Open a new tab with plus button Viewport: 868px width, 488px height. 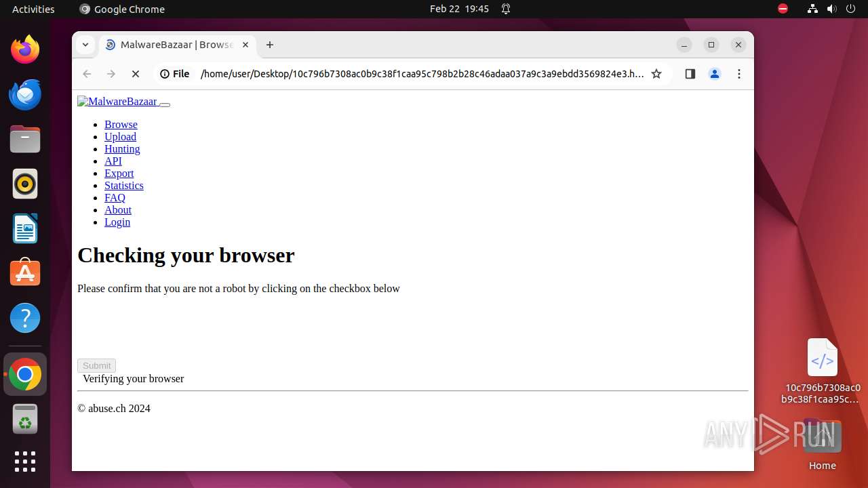[270, 45]
